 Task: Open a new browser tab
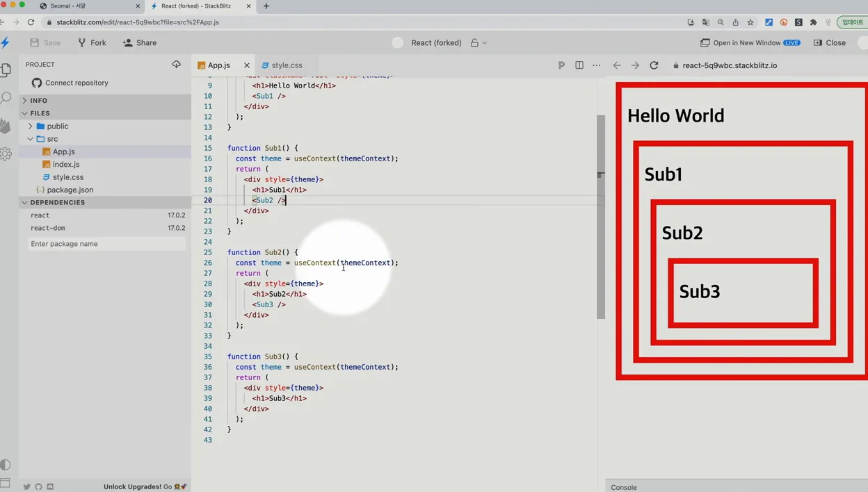[x=266, y=6]
